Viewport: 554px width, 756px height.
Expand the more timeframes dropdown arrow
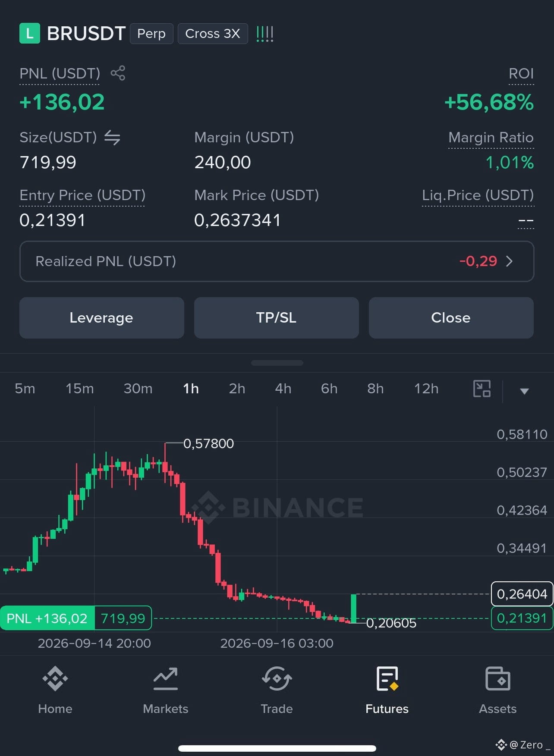[524, 391]
